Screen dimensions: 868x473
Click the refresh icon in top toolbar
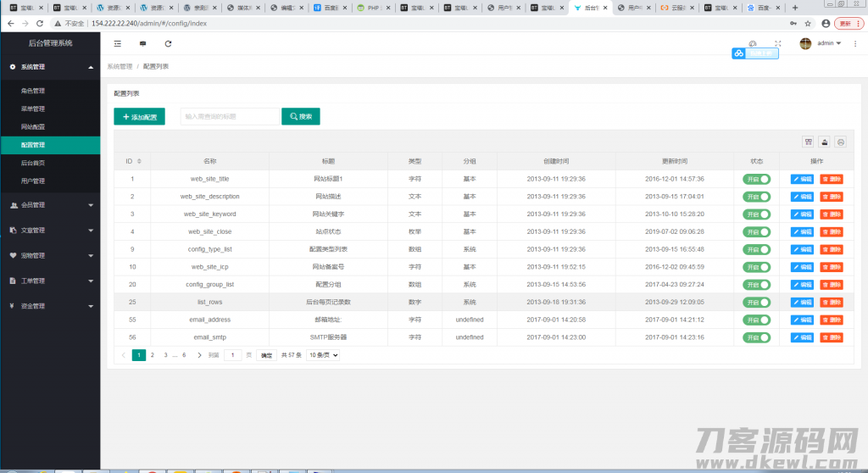click(168, 43)
